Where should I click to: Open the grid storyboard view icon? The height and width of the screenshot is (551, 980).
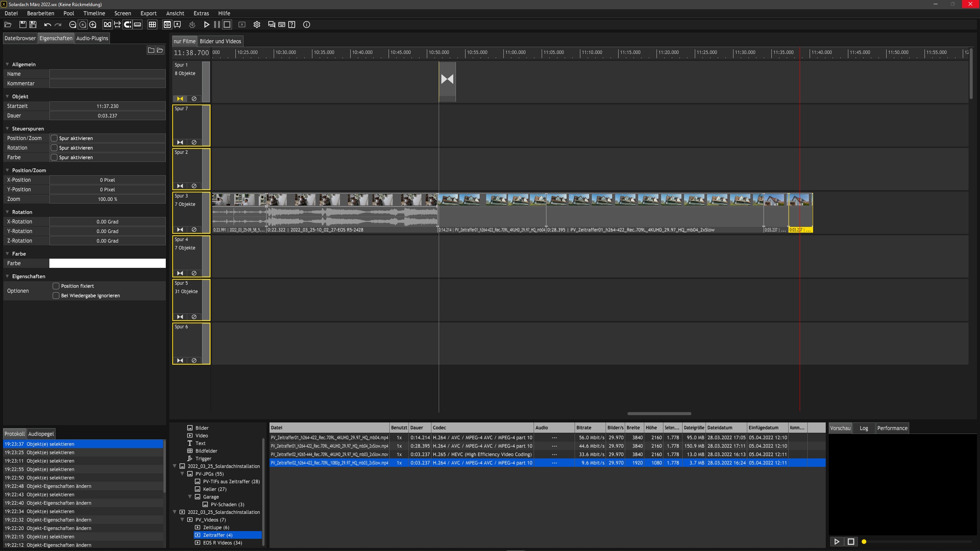152,24
